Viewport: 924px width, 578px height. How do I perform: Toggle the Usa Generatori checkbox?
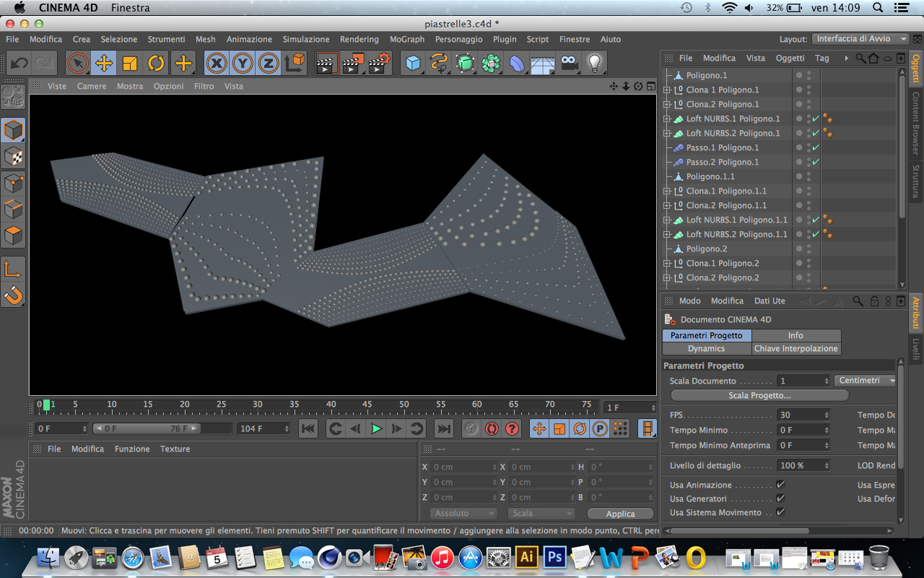[780, 499]
